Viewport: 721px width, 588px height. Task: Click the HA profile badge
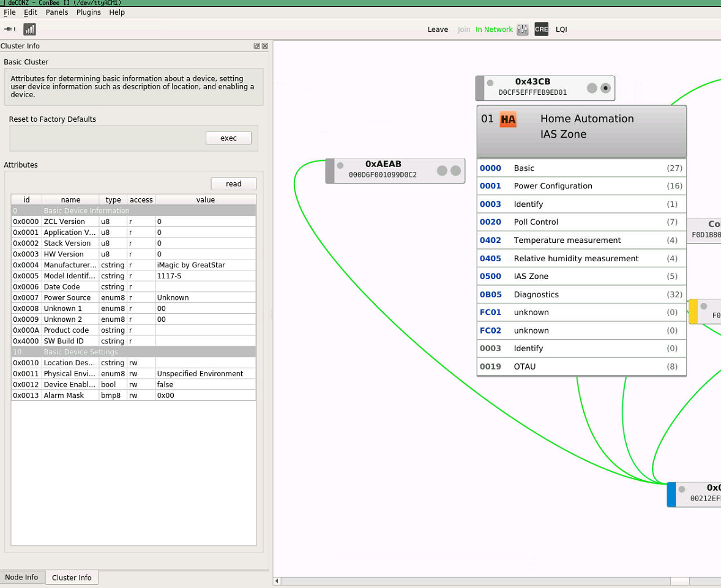pos(508,119)
